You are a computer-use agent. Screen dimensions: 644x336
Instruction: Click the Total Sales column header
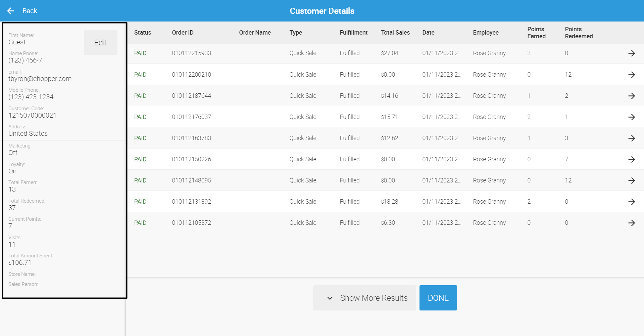(x=395, y=33)
